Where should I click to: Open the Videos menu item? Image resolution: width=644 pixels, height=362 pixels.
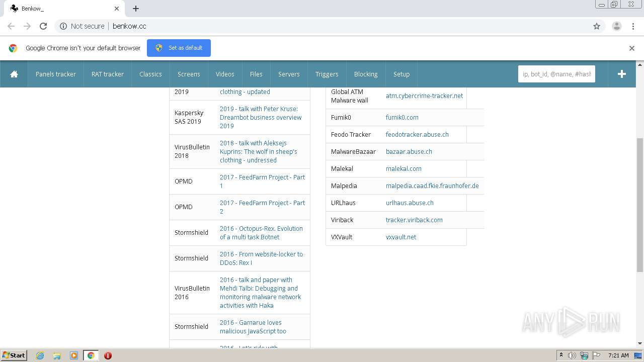(225, 74)
